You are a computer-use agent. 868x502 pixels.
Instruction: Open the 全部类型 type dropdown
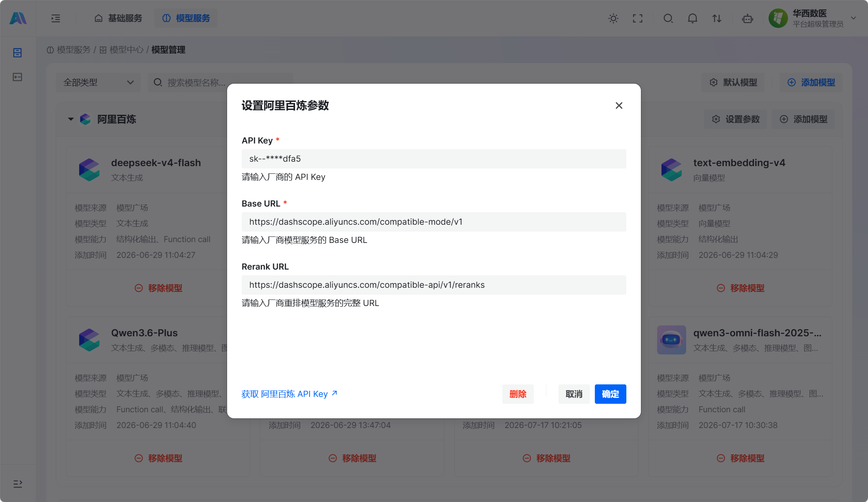click(98, 82)
